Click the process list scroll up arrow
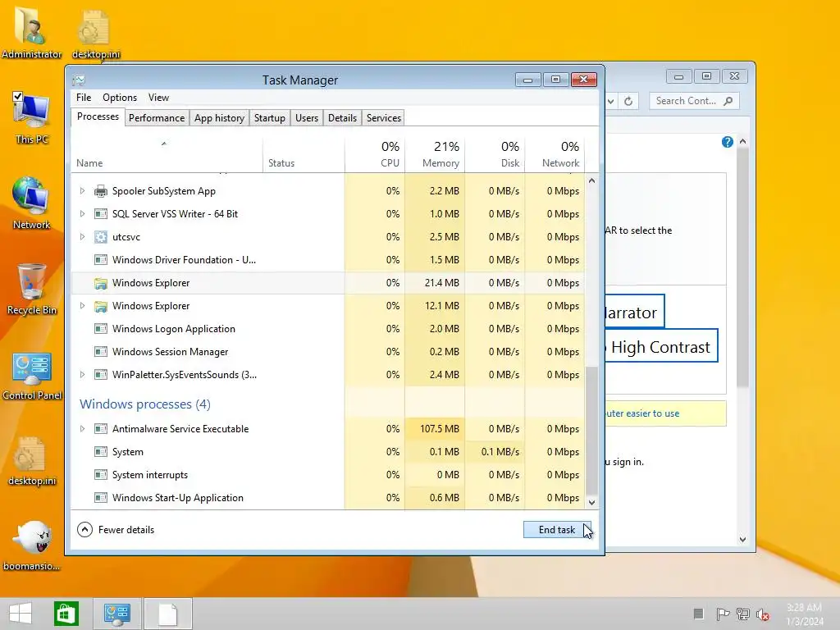Screen dimensions: 840x630 591,181
